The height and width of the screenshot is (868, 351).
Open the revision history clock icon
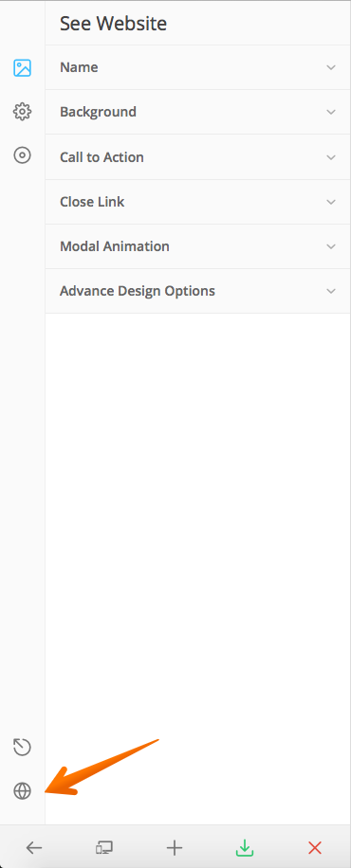22,748
